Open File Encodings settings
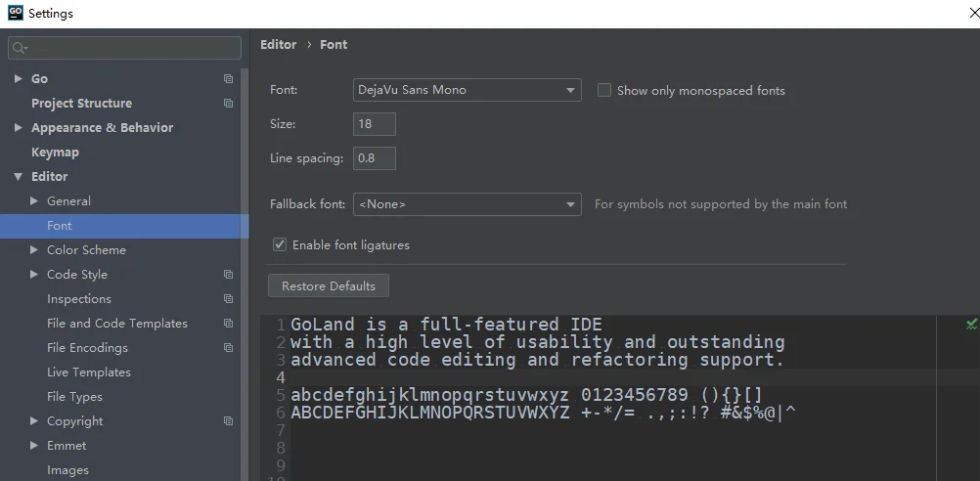This screenshot has height=481, width=980. [x=87, y=347]
